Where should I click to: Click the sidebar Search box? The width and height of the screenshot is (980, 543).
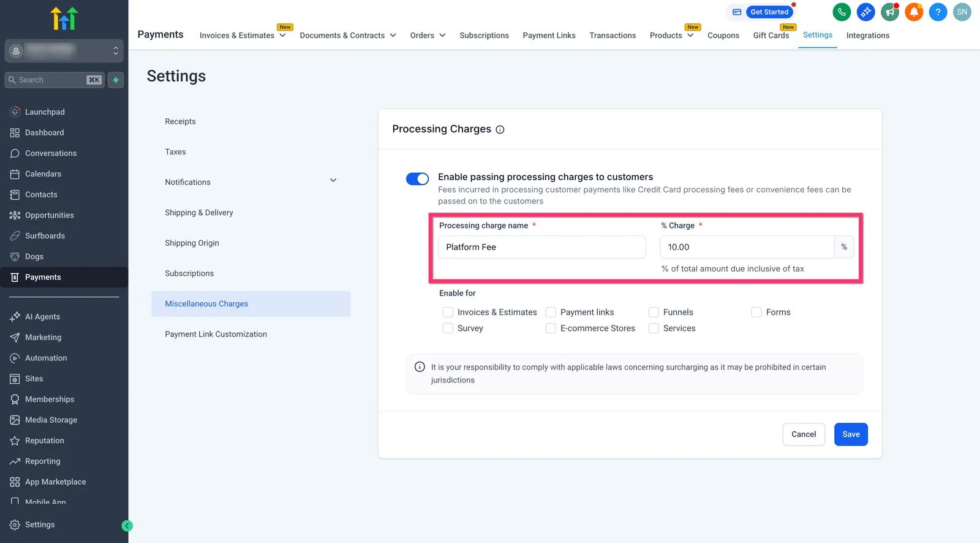pos(55,80)
